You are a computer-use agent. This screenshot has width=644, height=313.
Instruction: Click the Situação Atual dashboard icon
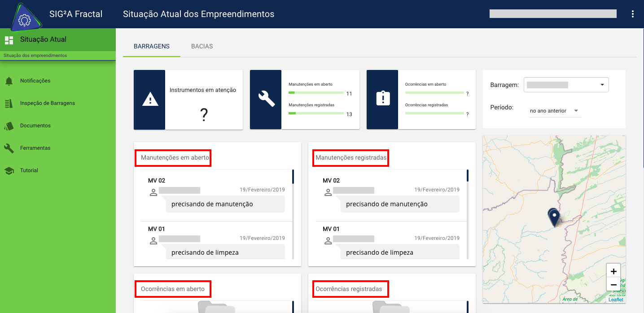tap(9, 40)
